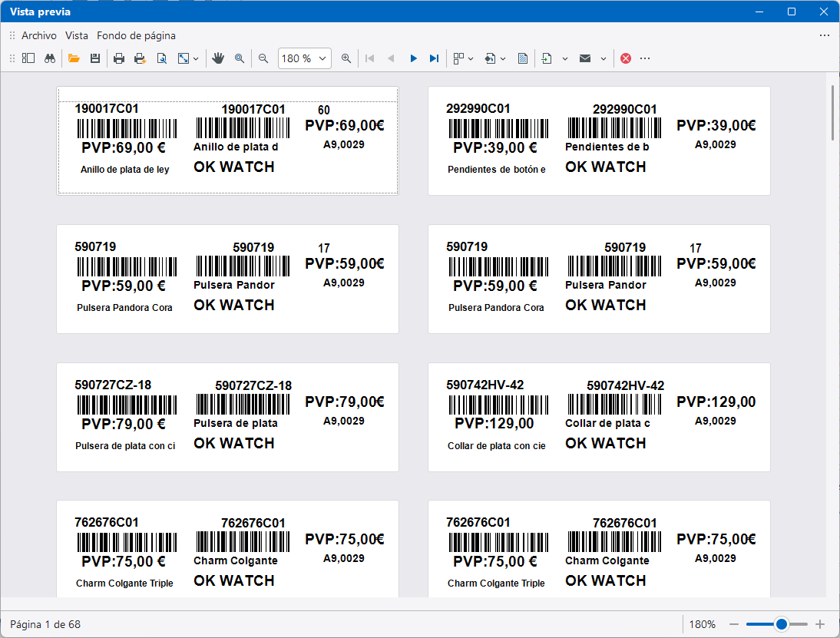Click the scale page icon

click(x=184, y=58)
